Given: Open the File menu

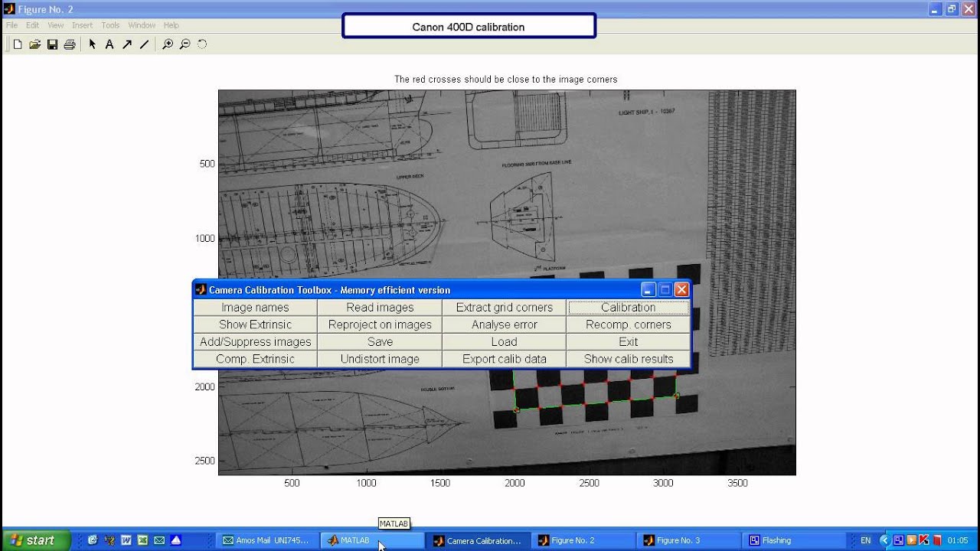Looking at the screenshot, I should pyautogui.click(x=11, y=25).
